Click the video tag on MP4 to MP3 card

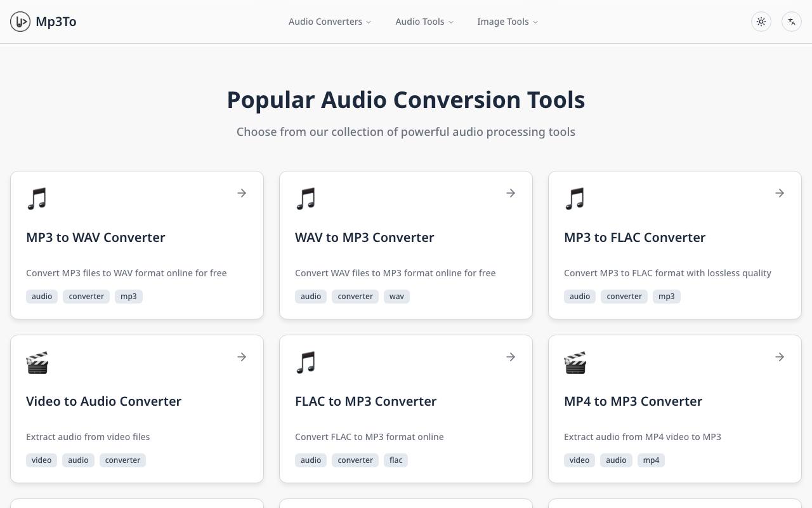click(579, 460)
